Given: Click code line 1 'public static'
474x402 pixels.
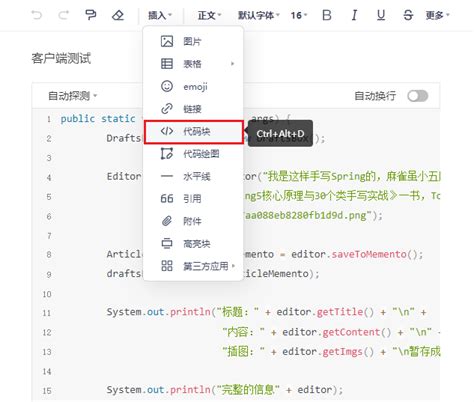Looking at the screenshot, I should 98,119.
